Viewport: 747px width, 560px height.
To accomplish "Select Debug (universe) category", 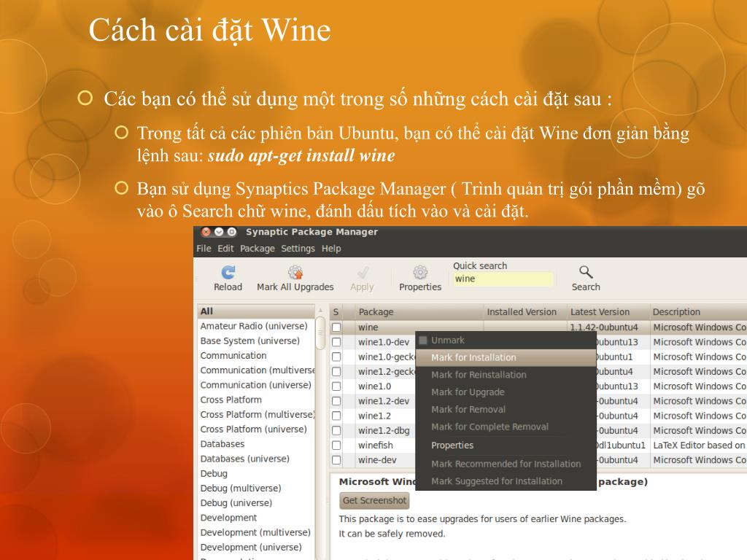I will tap(256, 503).
